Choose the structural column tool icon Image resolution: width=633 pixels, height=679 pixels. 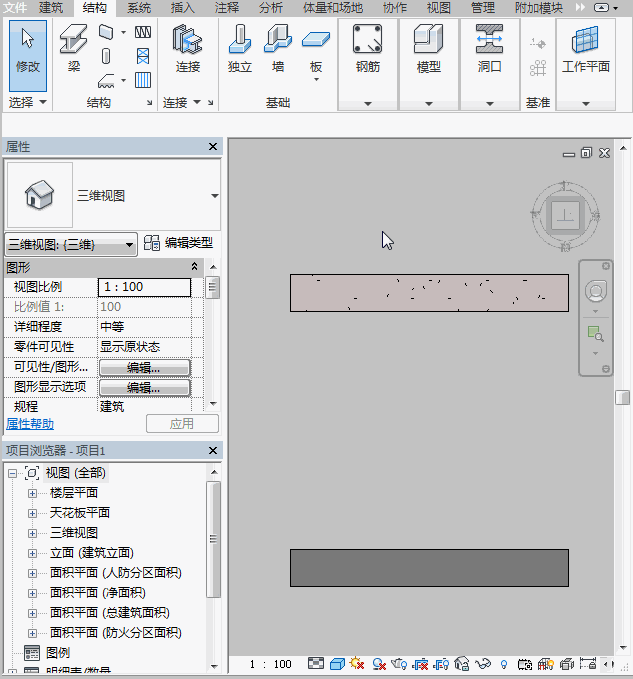(106, 56)
